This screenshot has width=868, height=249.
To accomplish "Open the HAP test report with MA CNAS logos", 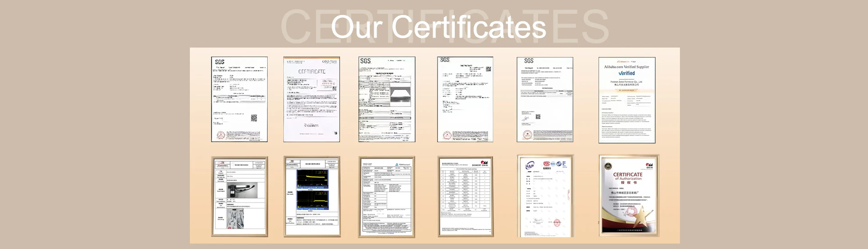I will tap(546, 196).
